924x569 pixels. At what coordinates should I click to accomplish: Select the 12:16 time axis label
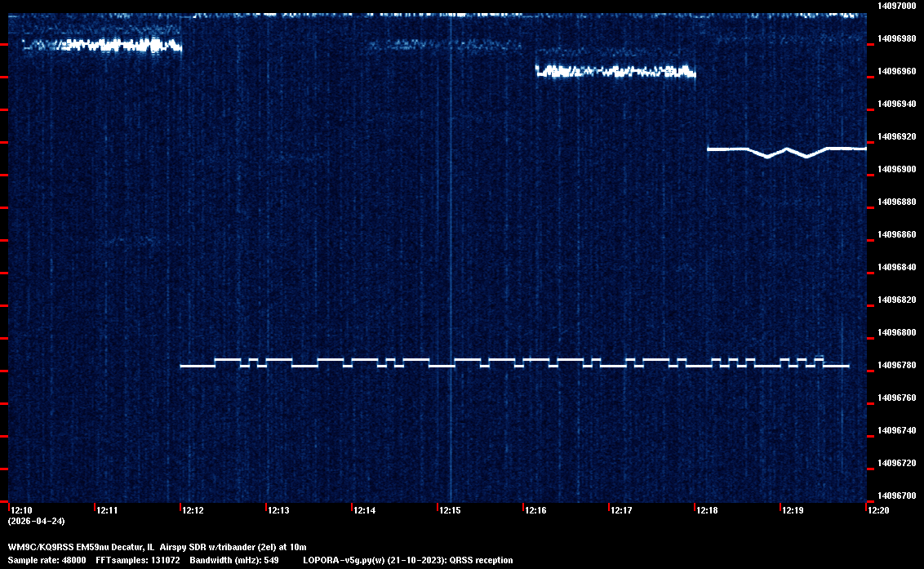pos(535,510)
